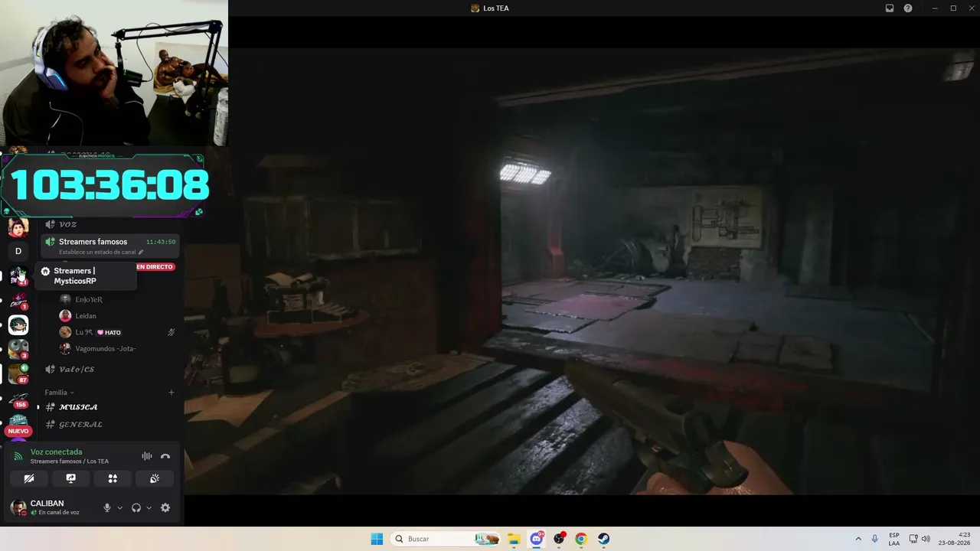The image size is (980, 551).
Task: Collapse the Familia category
Action: pyautogui.click(x=59, y=393)
